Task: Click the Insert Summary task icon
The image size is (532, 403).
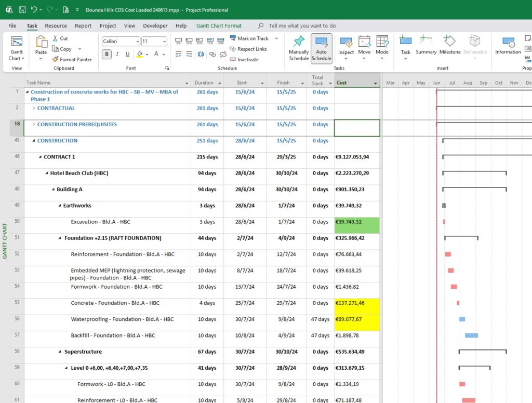Action: (x=426, y=42)
